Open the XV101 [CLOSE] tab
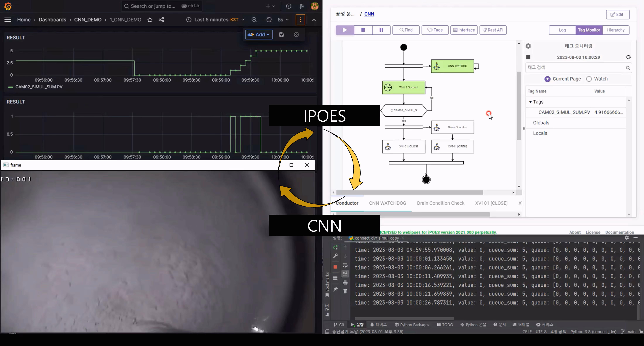Image resolution: width=644 pixels, height=346 pixels. tap(491, 203)
